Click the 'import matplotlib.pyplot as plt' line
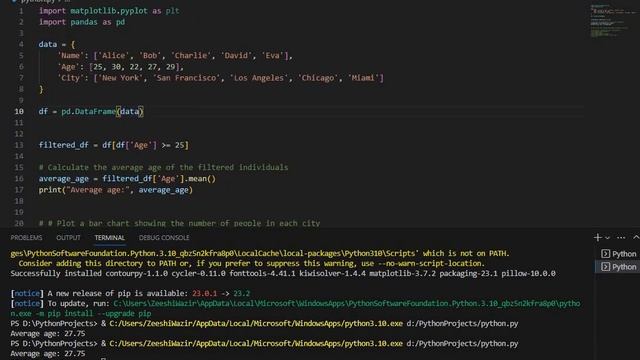Viewport: 640px width, 360px height. pyautogui.click(x=109, y=11)
